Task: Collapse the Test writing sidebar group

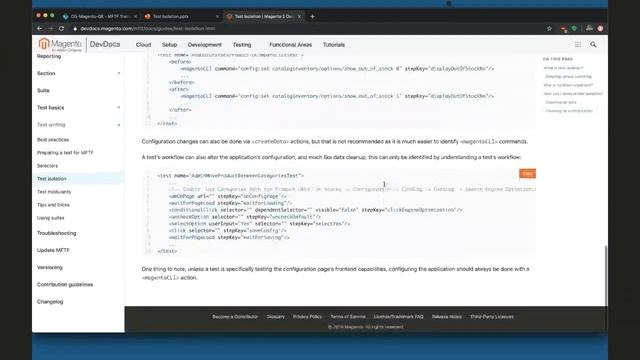Action: click(x=78, y=124)
